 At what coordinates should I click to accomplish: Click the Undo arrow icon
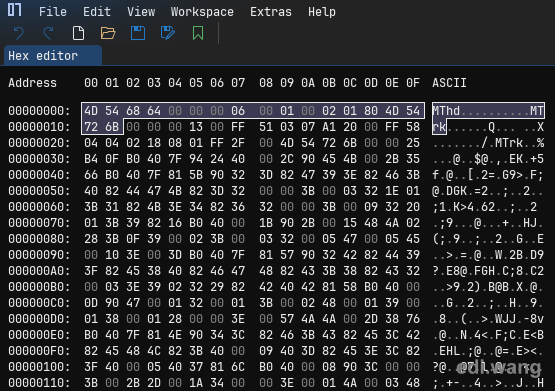click(x=19, y=33)
